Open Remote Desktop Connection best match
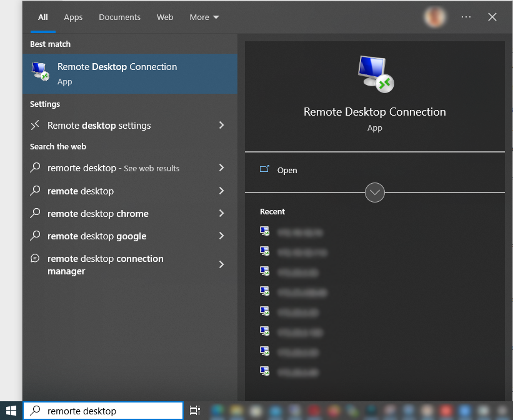The width and height of the screenshot is (513, 420). 130,74
